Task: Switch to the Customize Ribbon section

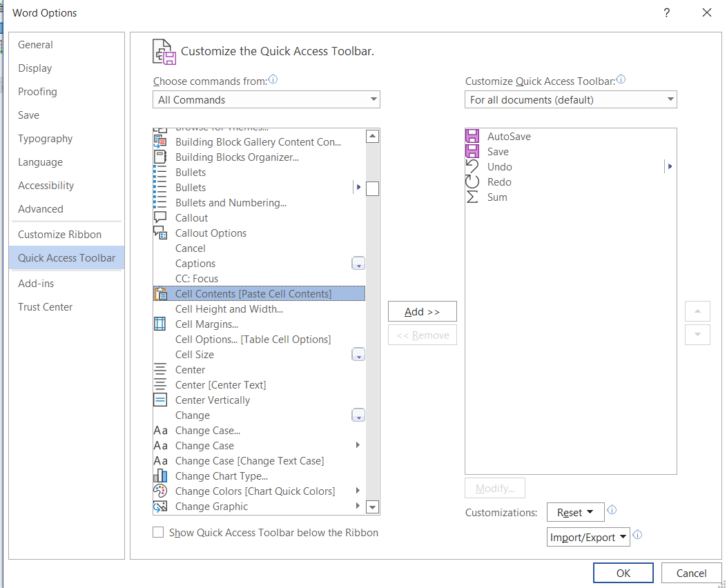Action: 60,235
